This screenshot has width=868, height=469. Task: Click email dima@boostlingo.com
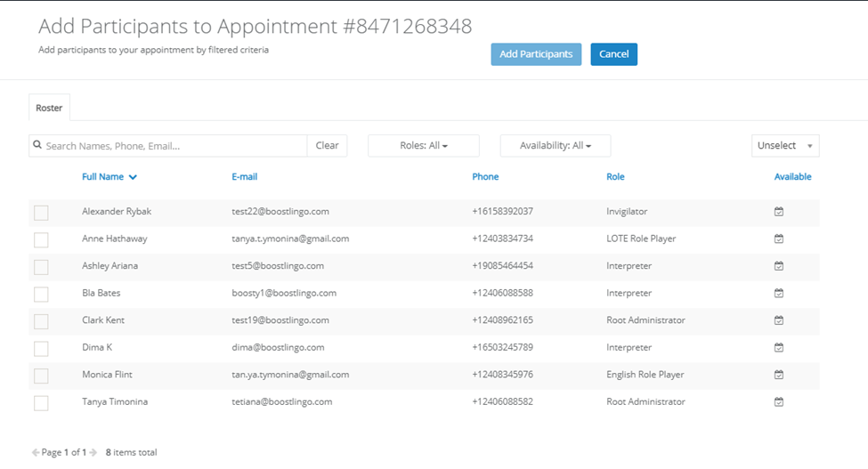[278, 347]
